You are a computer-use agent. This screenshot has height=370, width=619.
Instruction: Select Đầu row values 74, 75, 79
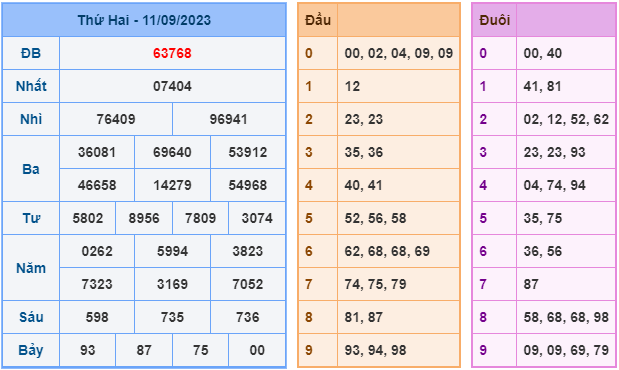(375, 284)
